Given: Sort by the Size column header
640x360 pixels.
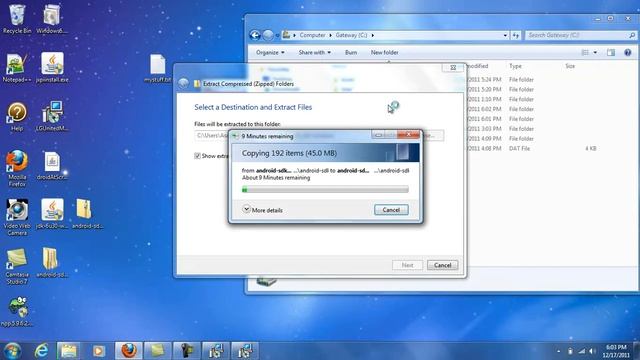Looking at the screenshot, I should [570, 66].
